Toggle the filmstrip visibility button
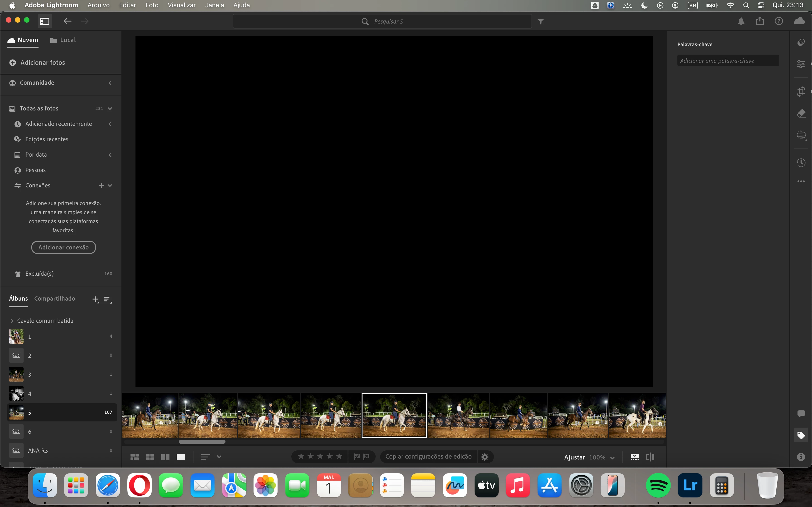Viewport: 812px width, 507px height. click(635, 457)
